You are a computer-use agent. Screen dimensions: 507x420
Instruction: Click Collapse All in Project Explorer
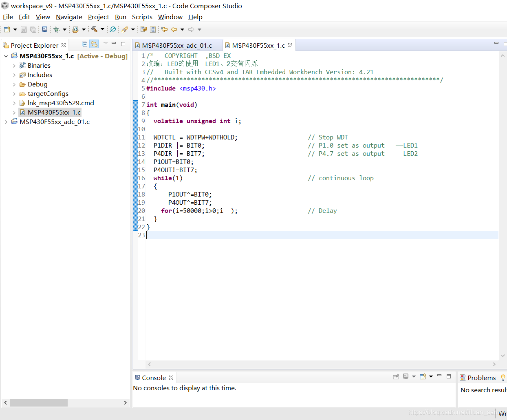click(84, 44)
